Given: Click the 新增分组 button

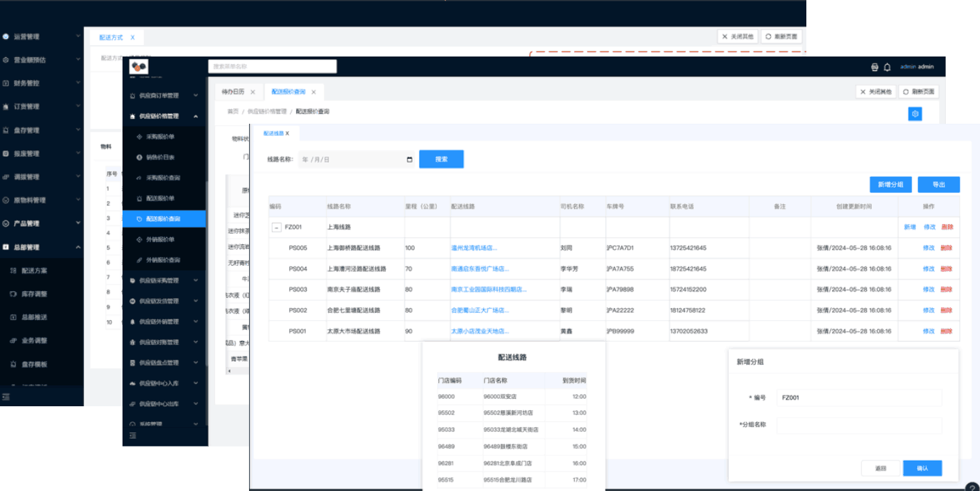Looking at the screenshot, I should [890, 185].
